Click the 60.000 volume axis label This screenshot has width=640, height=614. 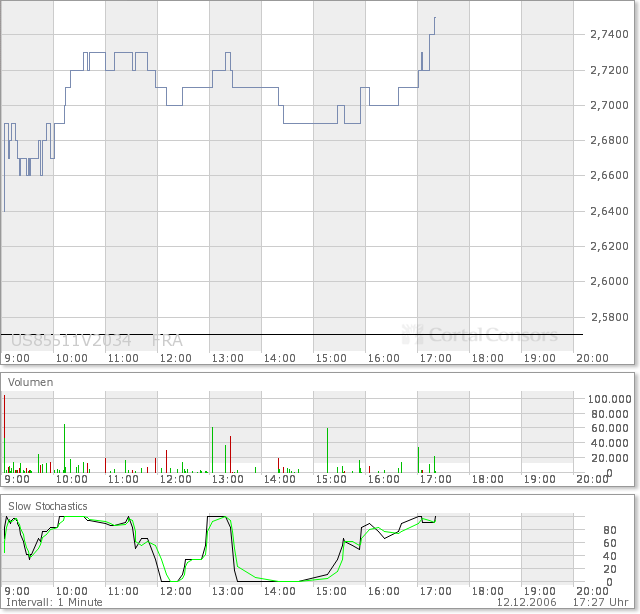tap(610, 428)
